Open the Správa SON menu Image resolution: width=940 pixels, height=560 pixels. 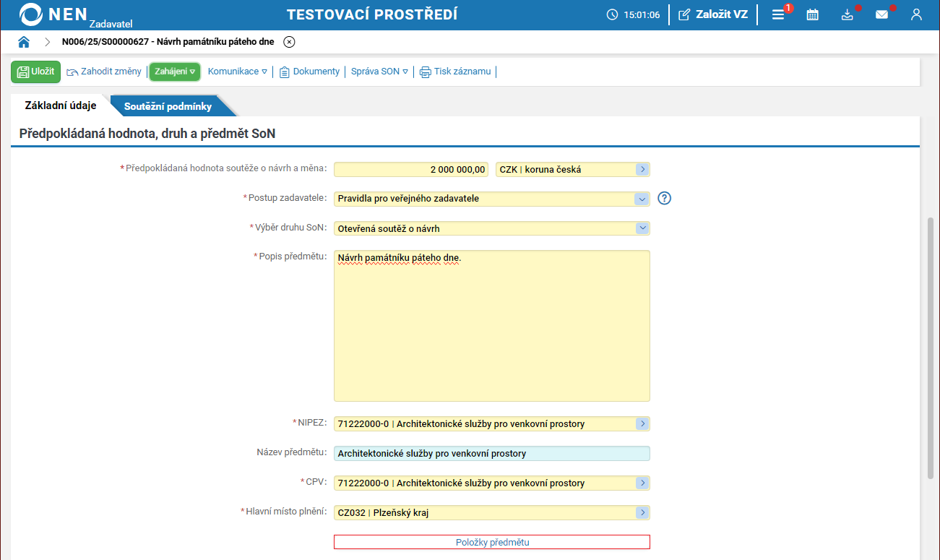click(379, 72)
